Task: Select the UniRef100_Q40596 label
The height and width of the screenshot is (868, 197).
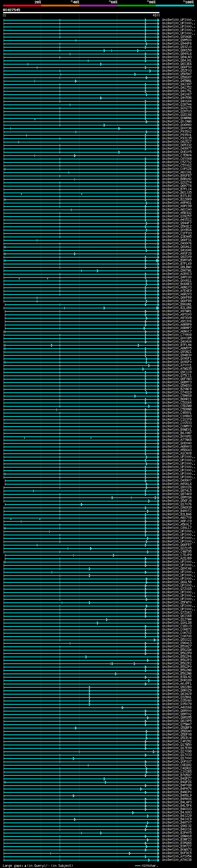Action: pyautogui.click(x=177, y=98)
